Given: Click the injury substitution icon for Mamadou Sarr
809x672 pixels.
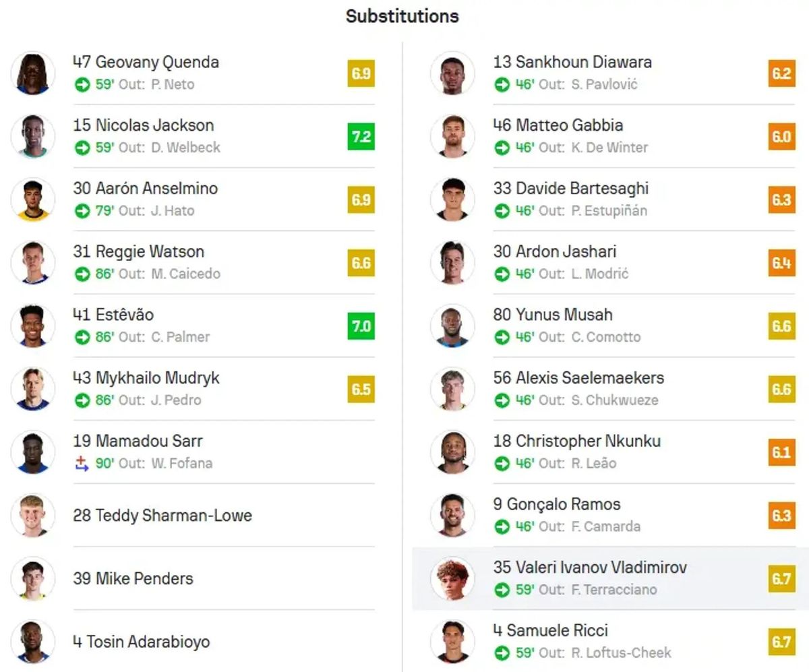Looking at the screenshot, I should (x=82, y=463).
